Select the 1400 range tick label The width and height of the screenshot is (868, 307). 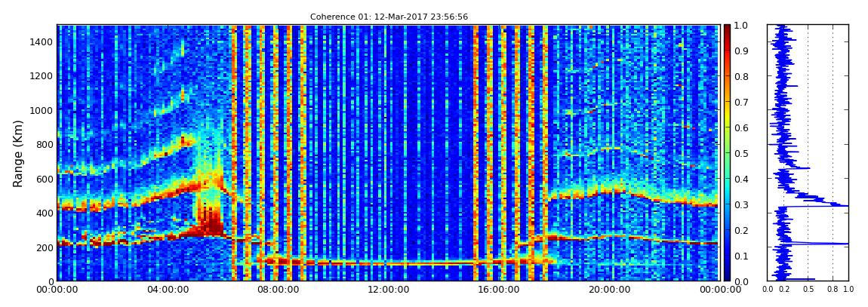click(x=41, y=41)
